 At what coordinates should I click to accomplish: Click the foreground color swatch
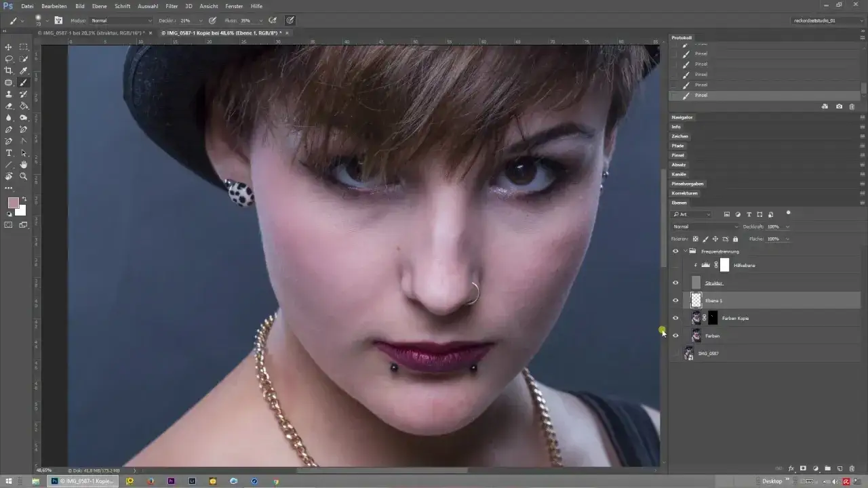(14, 201)
